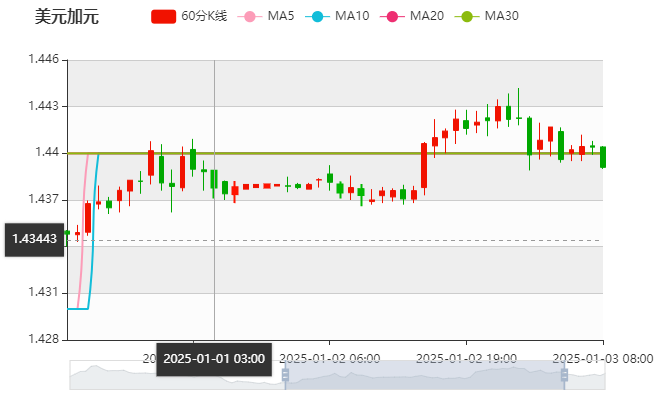Toggle the MA10 legend marker
Screen dimensions: 670x400
[340, 16]
